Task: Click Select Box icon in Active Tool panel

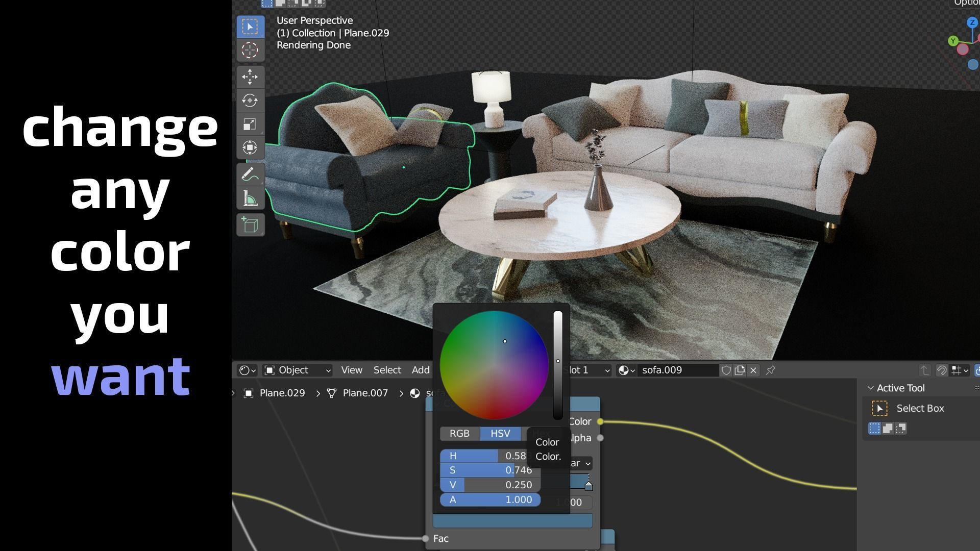Action: coord(879,409)
